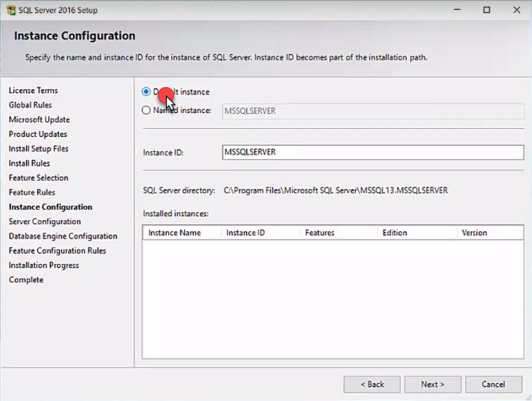Sort by Instance Name column header
The image size is (532, 401).
tap(182, 233)
